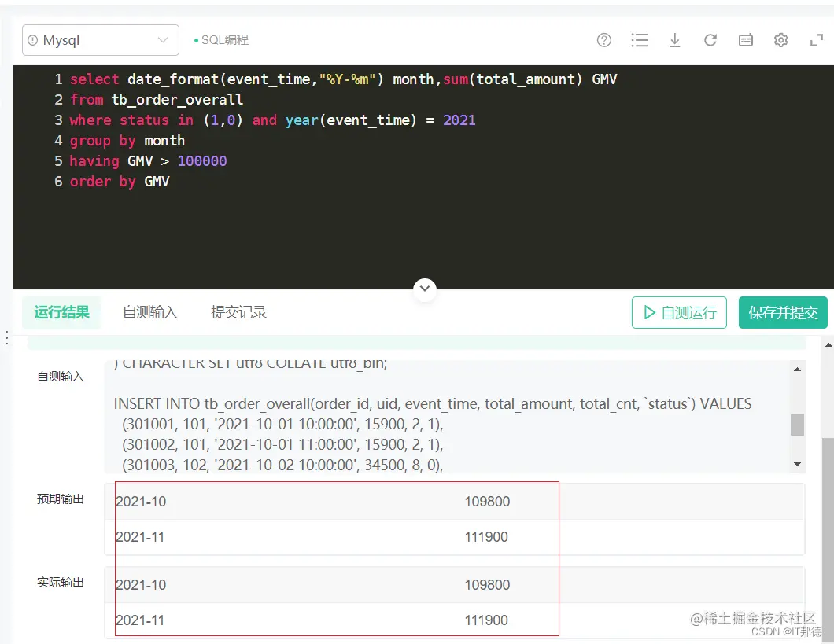Switch to the 自测输入 tab
Image resolution: width=834 pixels, height=644 pixels.
click(x=150, y=312)
